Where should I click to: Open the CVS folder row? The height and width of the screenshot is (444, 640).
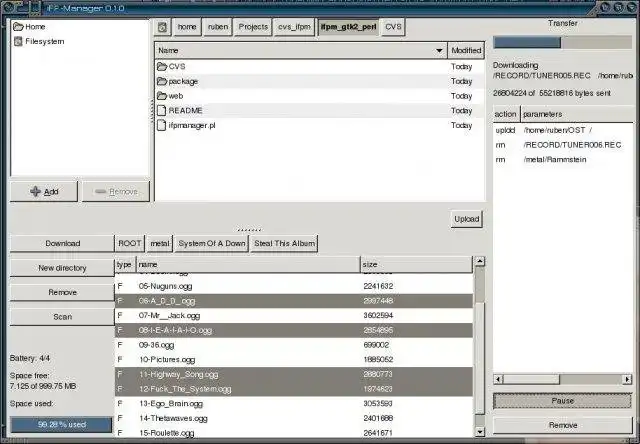coord(320,67)
